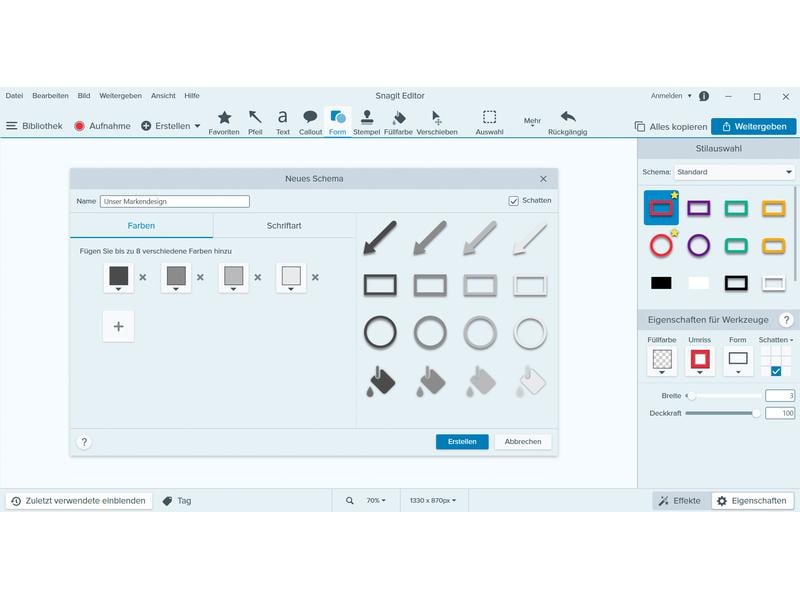Click the Erstellen button in dialog
This screenshot has width=800, height=600.
pos(462,442)
